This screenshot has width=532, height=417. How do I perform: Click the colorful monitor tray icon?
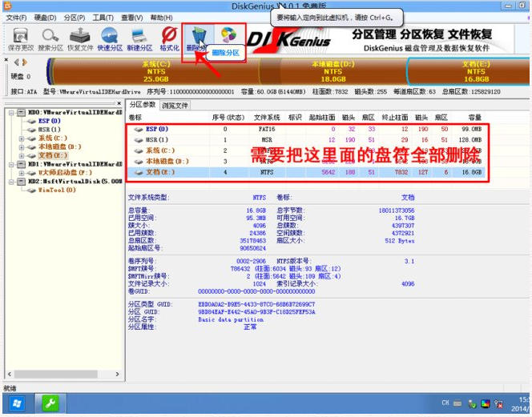486,403
